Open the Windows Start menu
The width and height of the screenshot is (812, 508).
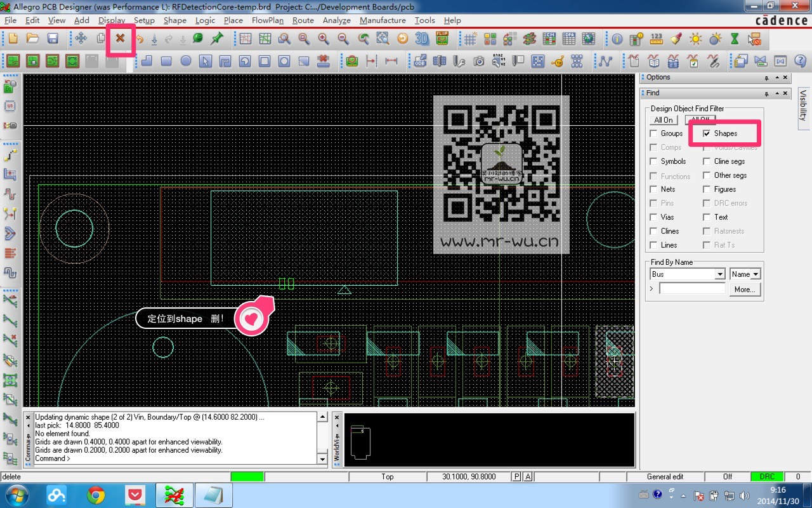pos(16,495)
